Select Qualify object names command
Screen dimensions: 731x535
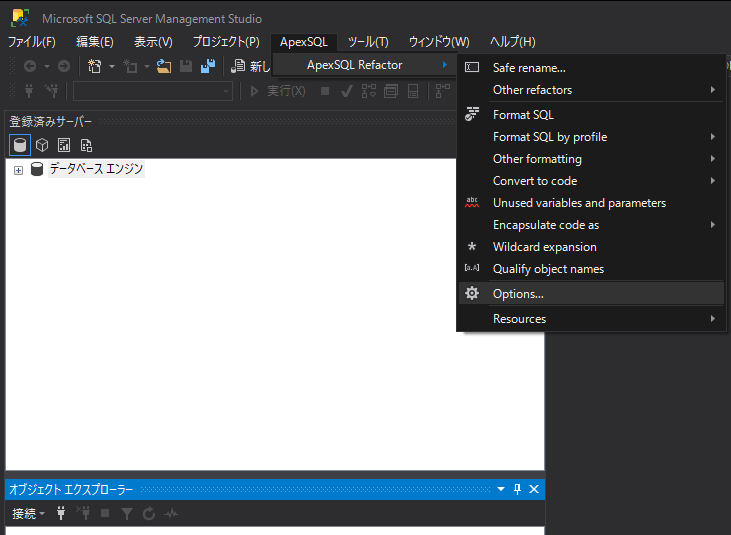tap(591, 268)
